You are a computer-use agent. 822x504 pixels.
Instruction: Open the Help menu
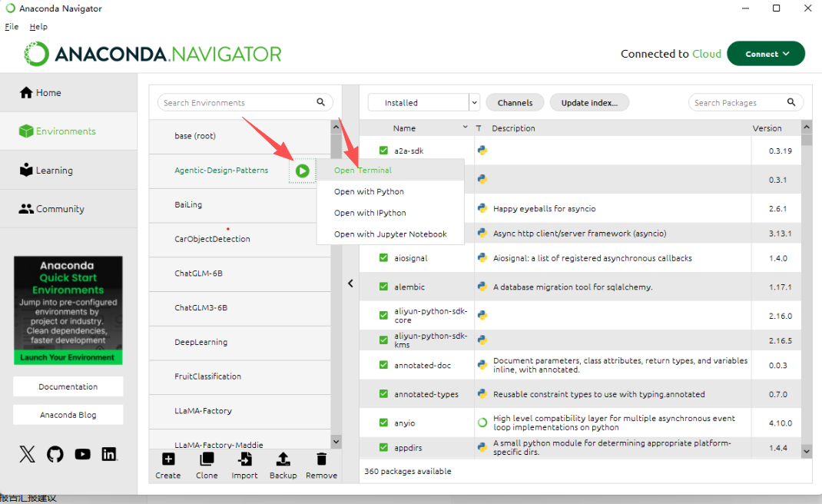tap(38, 27)
